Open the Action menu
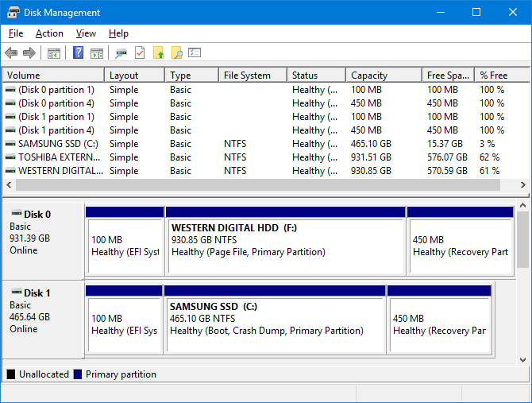This screenshot has width=532, height=403. [x=49, y=33]
